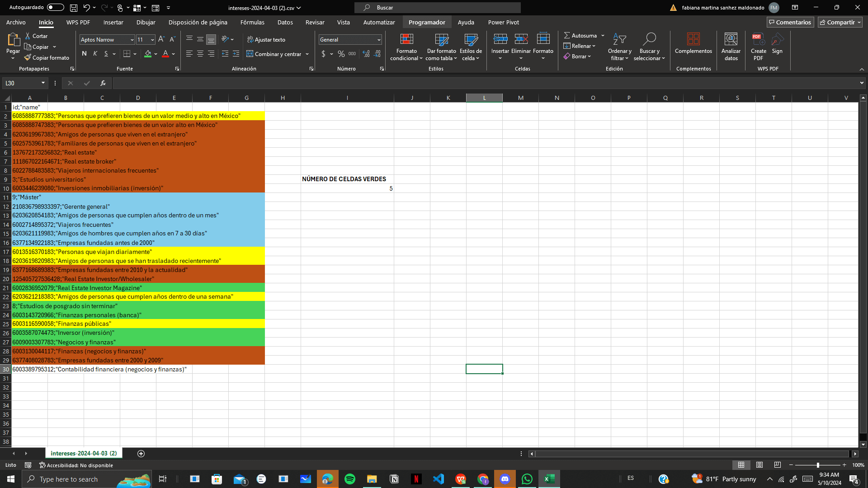Screen dimensions: 868x488
Task: Open the Datos ribbon tab
Action: (x=285, y=22)
